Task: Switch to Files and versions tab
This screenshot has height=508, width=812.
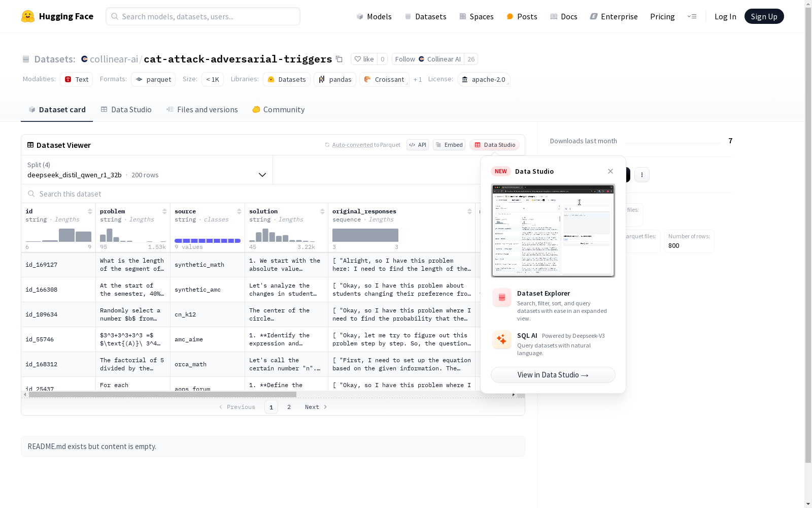Action: (202, 110)
